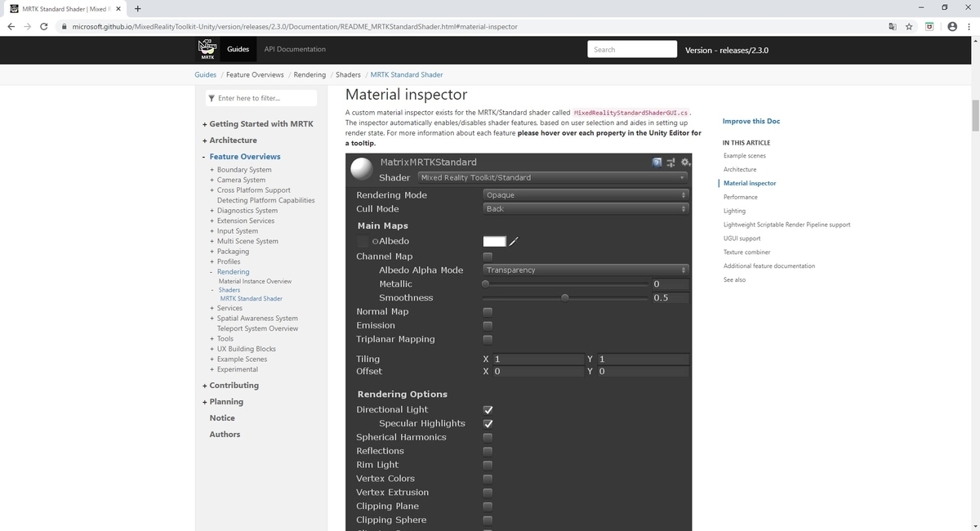Screen dimensions: 980x531
Task: Enable Triplanar Mapping checkbox
Action: (488, 339)
